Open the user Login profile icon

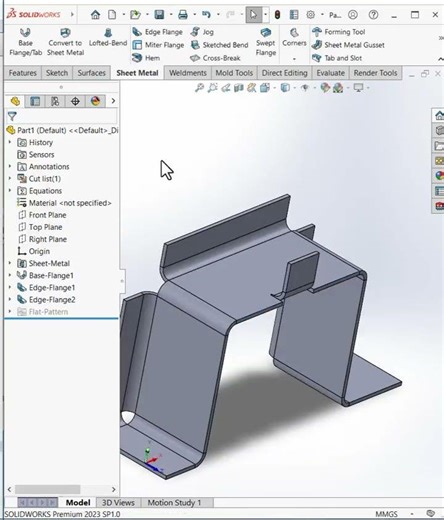pos(353,15)
